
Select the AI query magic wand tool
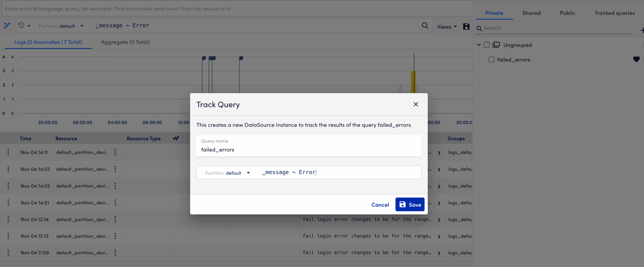click(x=7, y=25)
